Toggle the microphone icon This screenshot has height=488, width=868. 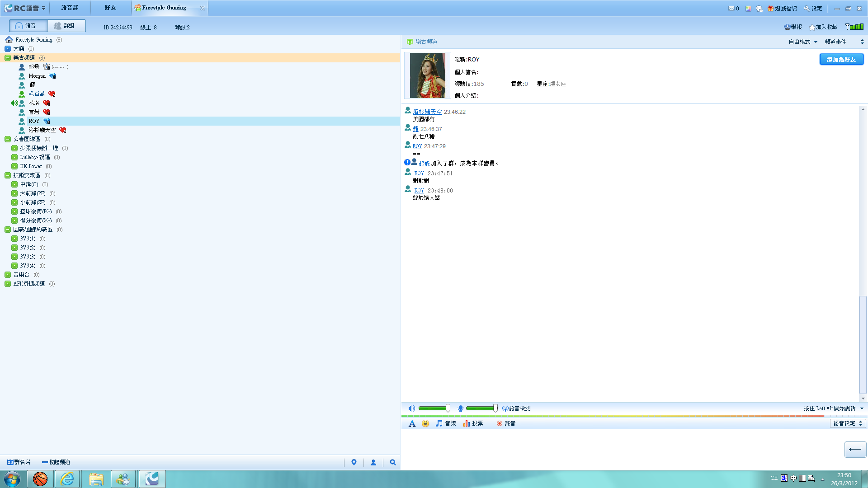tap(460, 408)
